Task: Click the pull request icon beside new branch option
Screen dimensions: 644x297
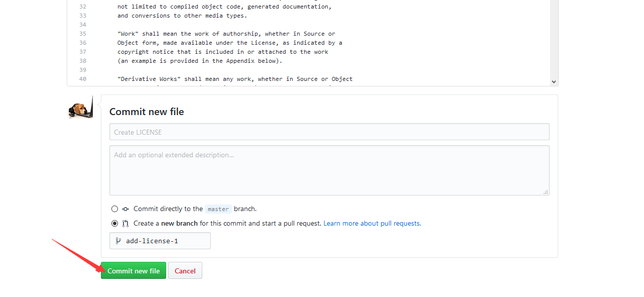Action: coord(125,223)
